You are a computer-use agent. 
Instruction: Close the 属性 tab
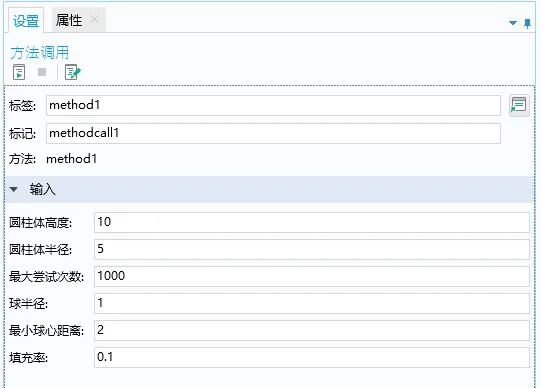coord(94,19)
